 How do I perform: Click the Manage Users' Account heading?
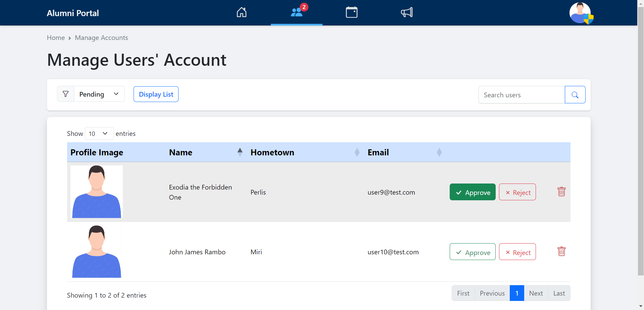137,60
